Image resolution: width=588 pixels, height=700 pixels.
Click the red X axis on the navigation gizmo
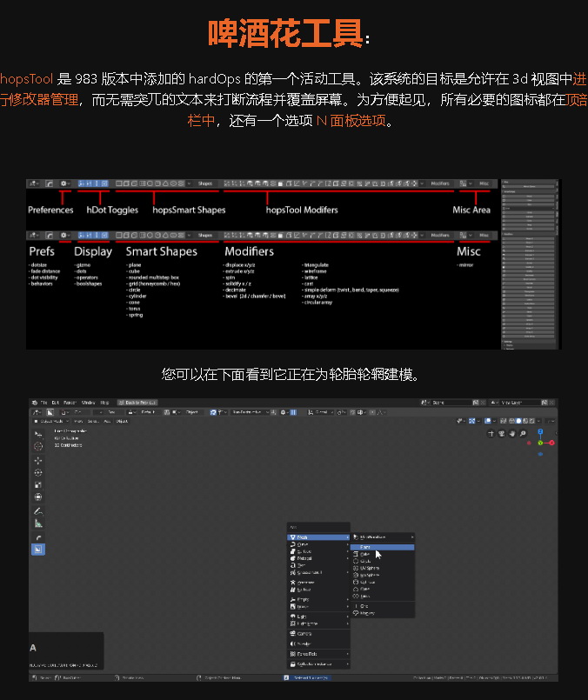click(551, 443)
